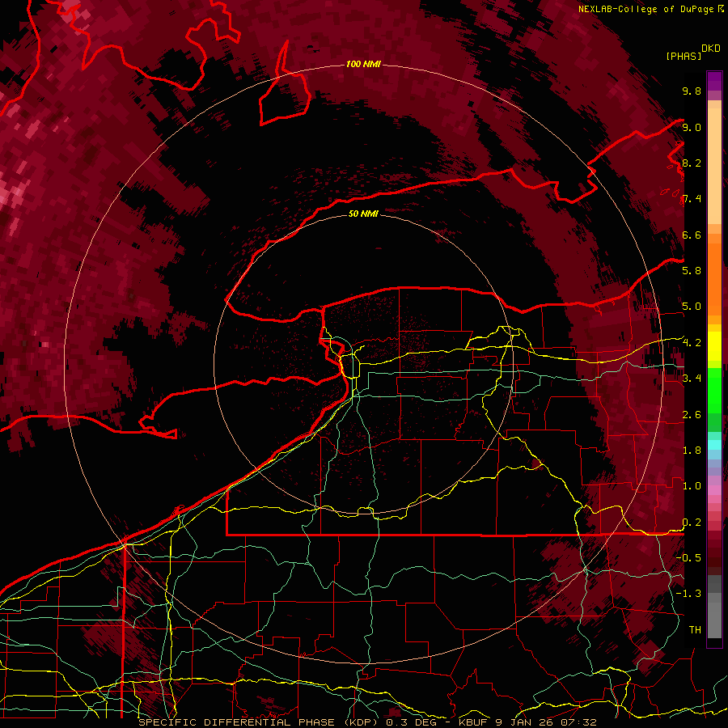Click the 50 NMI range ring label
Viewport: 728px width, 728px height.
click(x=363, y=214)
